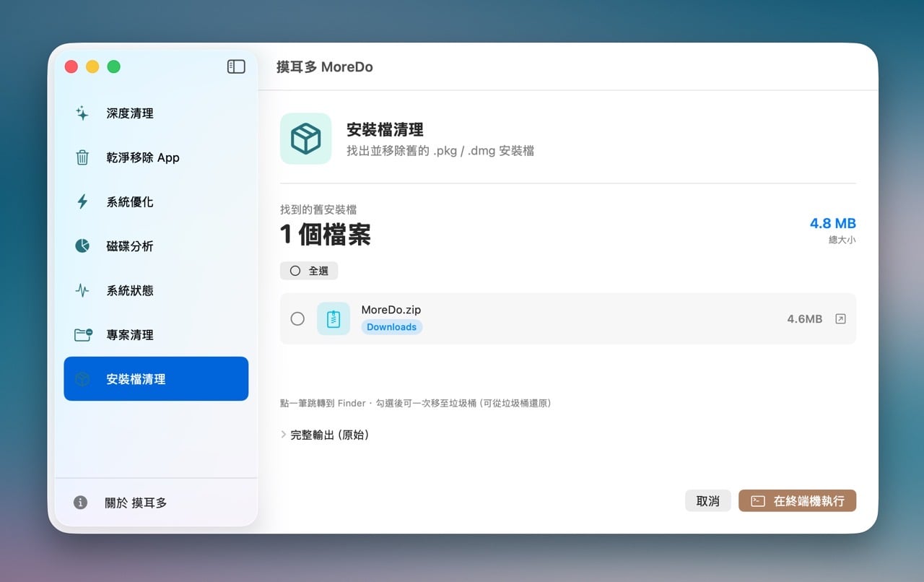Click the zip archive icon next to MoreDo.zip
Image resolution: width=924 pixels, height=582 pixels.
334,318
